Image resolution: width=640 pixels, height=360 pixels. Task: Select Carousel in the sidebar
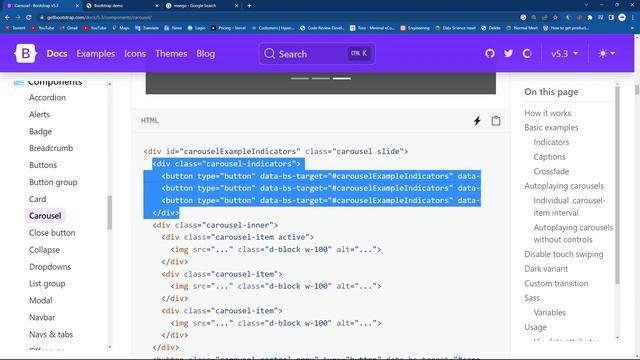[x=45, y=216]
